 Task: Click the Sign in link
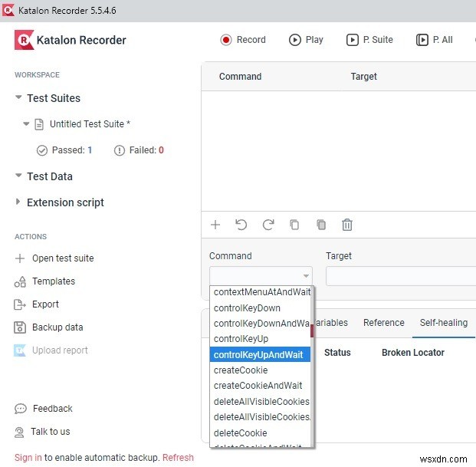(28, 458)
